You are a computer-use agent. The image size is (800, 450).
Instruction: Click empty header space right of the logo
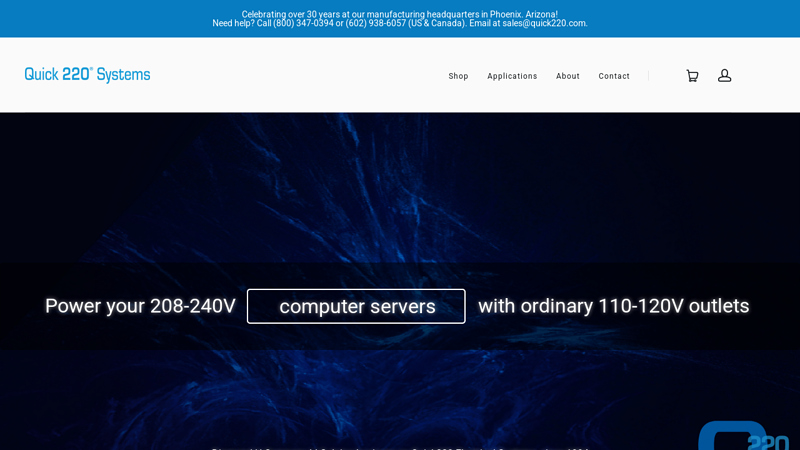point(300,76)
